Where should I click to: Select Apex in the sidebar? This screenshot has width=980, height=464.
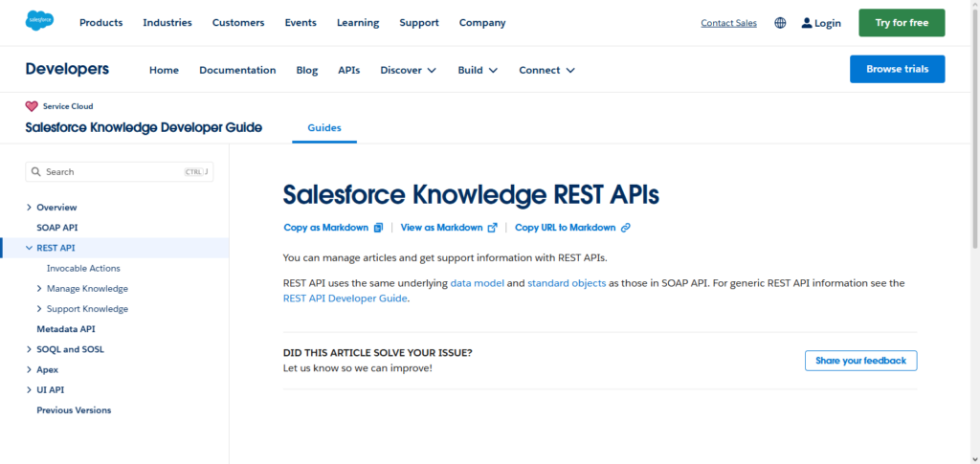pos(48,369)
